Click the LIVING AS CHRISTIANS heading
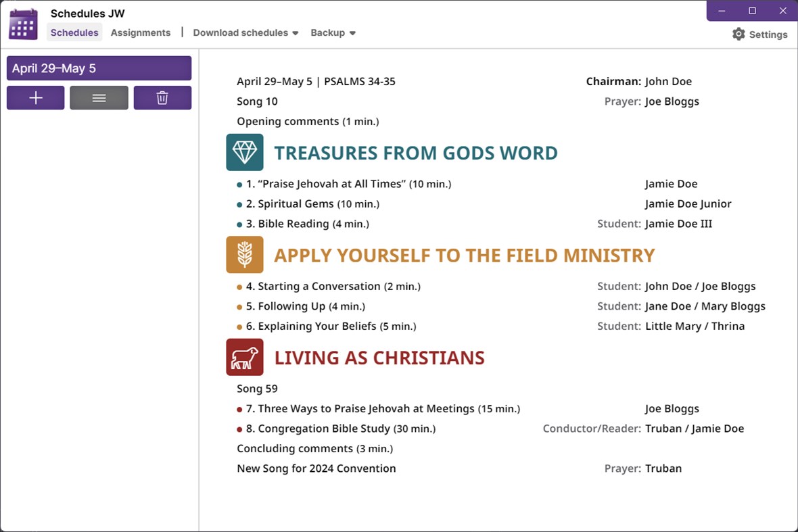 (x=379, y=358)
